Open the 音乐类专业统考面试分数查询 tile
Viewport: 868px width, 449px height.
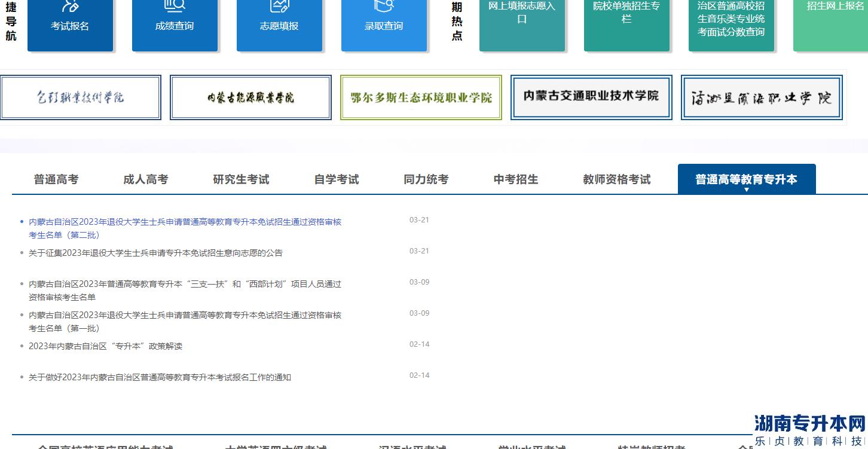[731, 25]
